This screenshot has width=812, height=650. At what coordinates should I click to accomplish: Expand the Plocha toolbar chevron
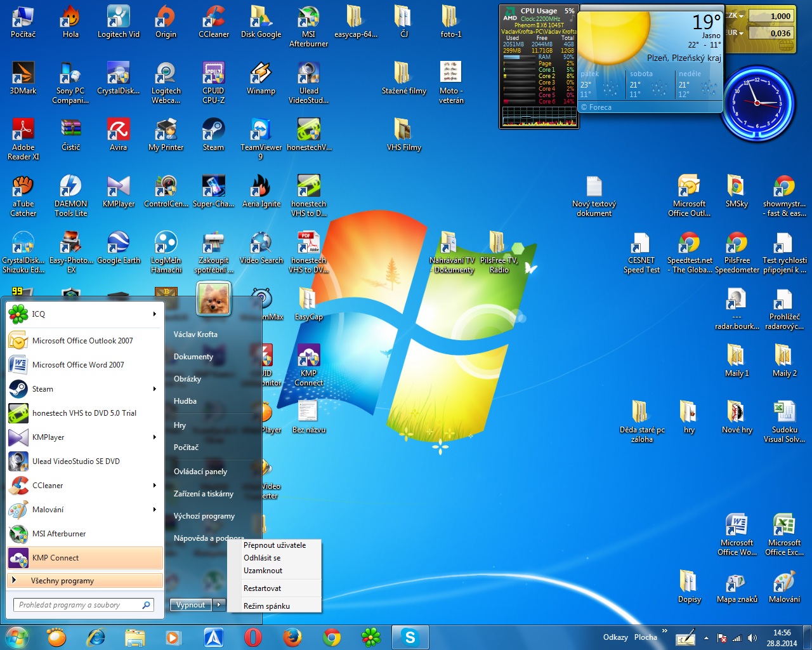coord(665,631)
